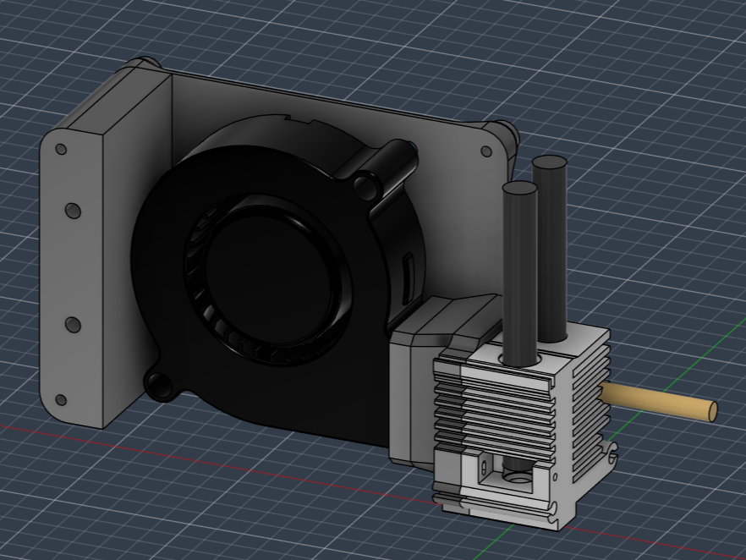The width and height of the screenshot is (746, 560).
Task: Click the hole at back plate's top-right corner
Action: point(486,151)
